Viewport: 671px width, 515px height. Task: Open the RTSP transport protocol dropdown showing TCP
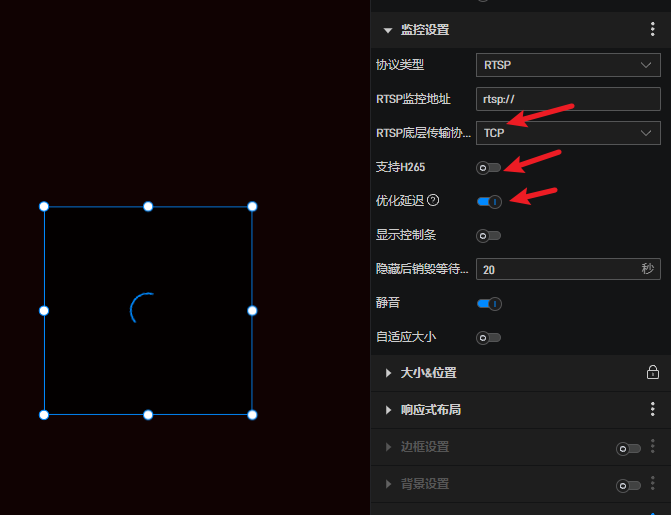pyautogui.click(x=567, y=133)
